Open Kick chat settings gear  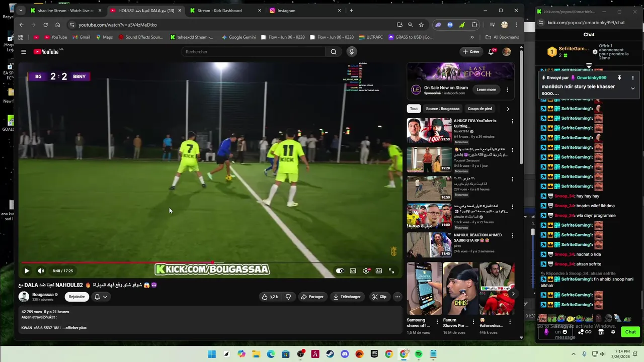pyautogui.click(x=613, y=332)
